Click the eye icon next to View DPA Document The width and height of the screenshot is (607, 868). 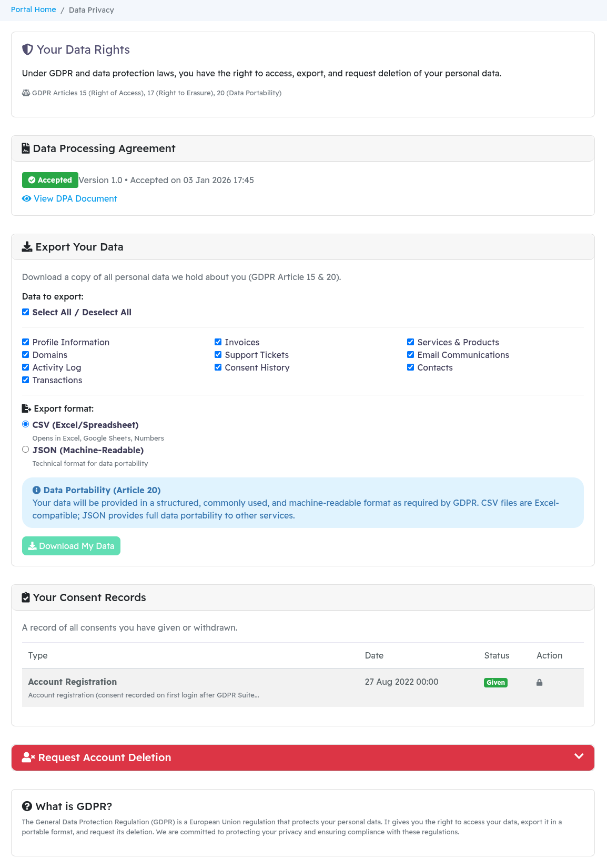(26, 198)
